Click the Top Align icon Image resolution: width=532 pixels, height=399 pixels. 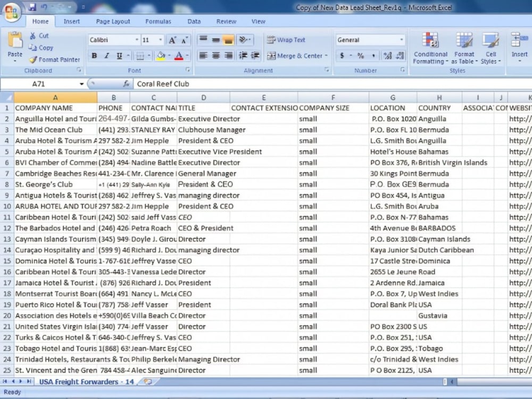(203, 40)
